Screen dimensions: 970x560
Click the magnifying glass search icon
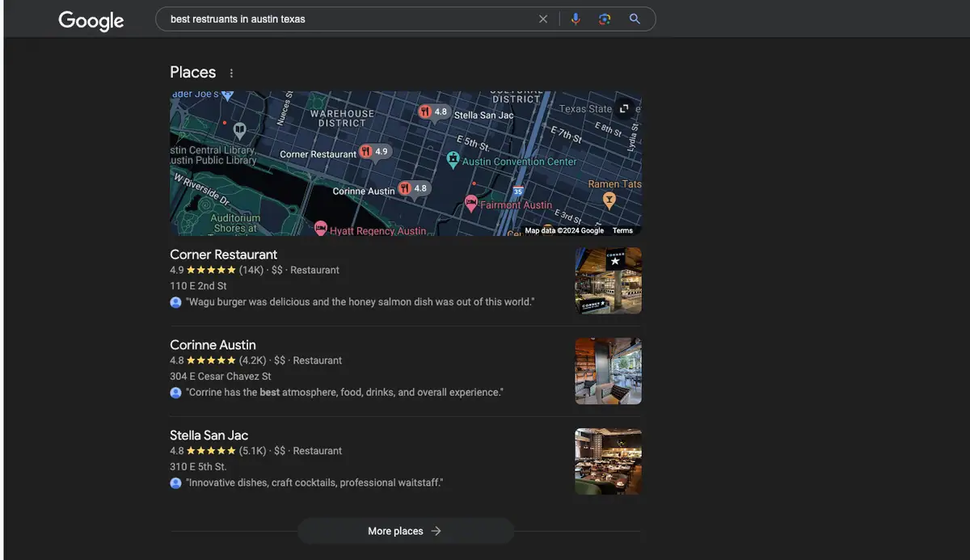point(635,19)
